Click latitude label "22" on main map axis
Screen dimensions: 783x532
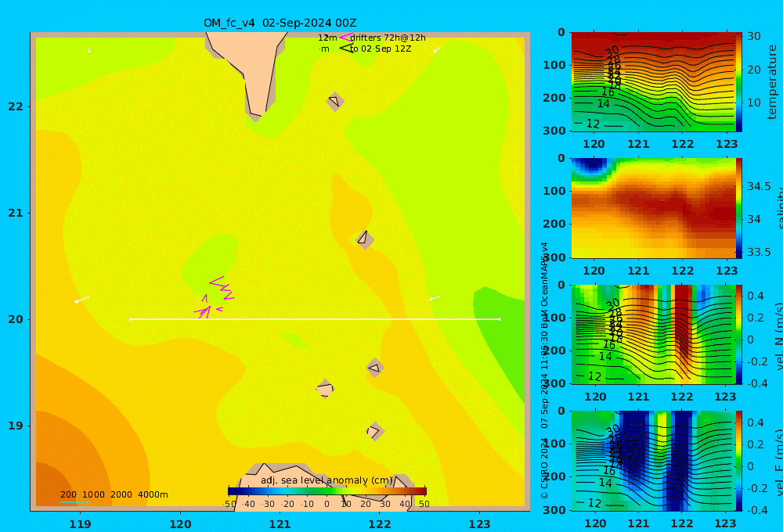(16, 107)
